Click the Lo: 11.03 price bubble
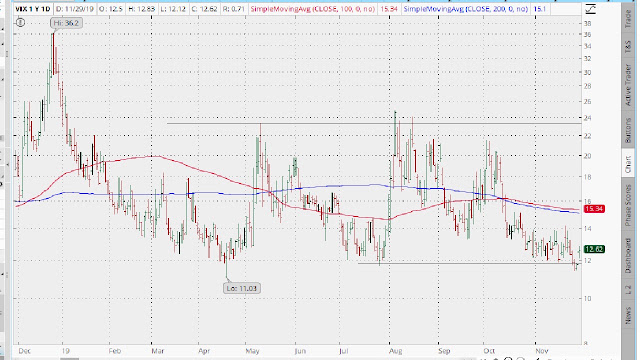640x360 pixels. [x=242, y=288]
